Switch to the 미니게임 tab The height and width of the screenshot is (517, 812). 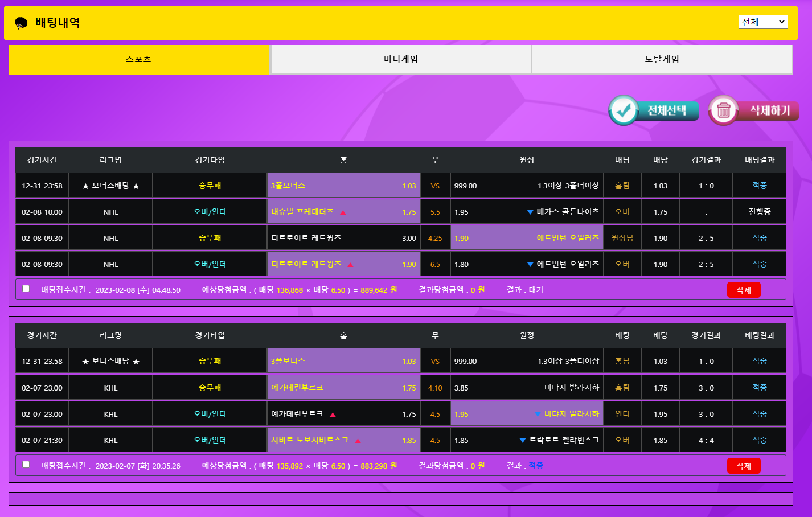click(400, 60)
